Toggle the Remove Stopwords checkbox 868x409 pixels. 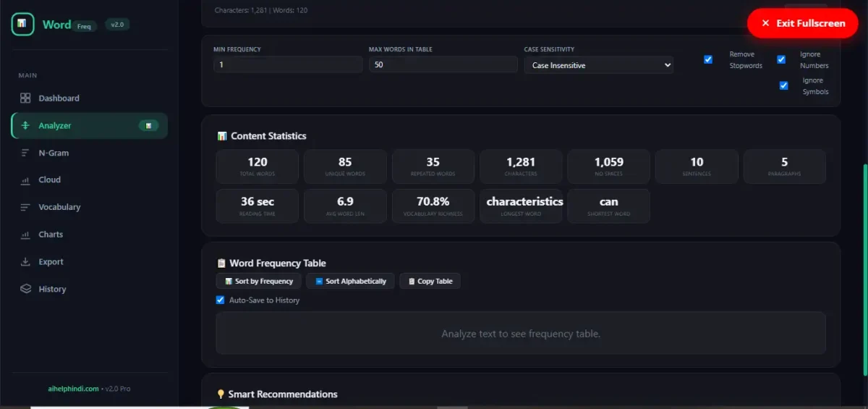pyautogui.click(x=708, y=59)
